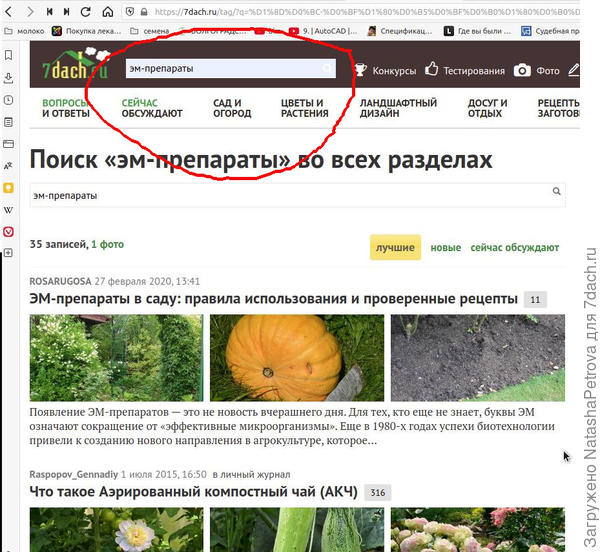Click the 11 comments counter badge

point(535,300)
